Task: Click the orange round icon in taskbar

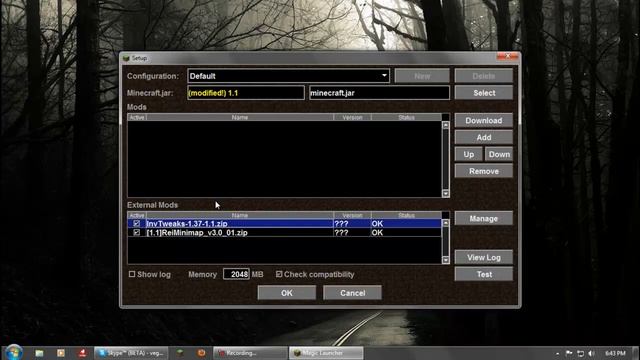Action: coord(201,353)
